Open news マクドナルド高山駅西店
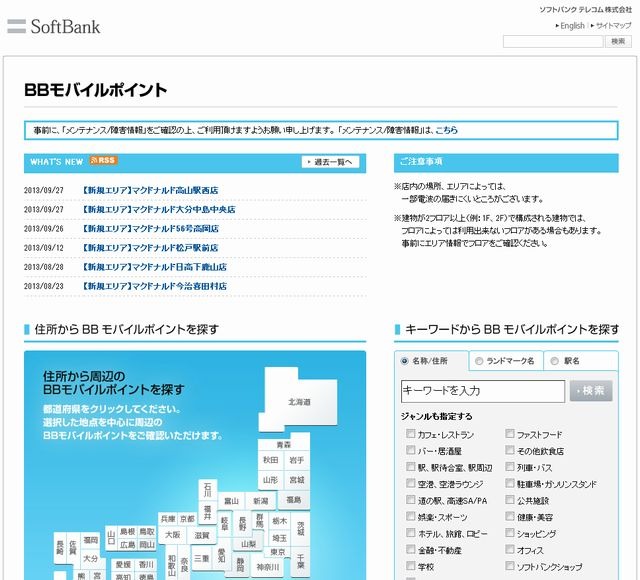The image size is (640, 580). [149, 190]
